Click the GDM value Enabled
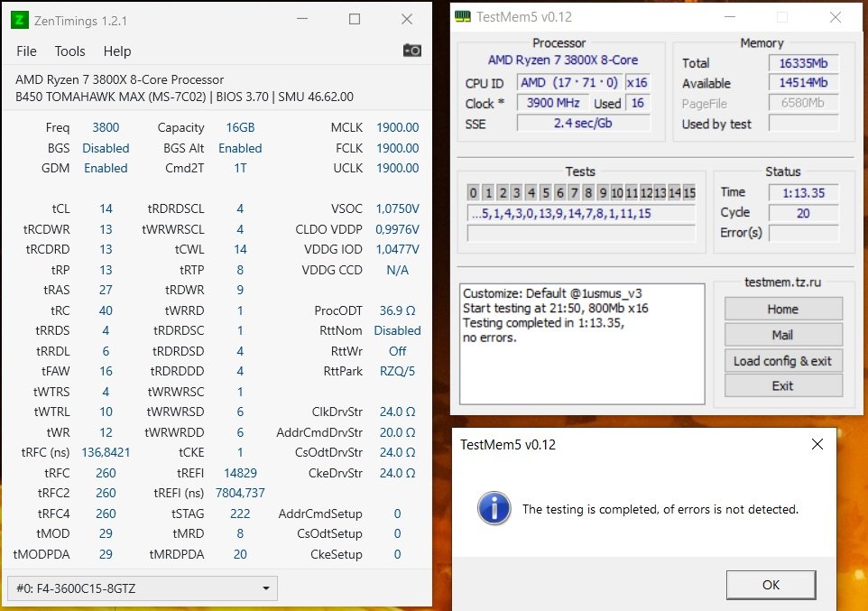 click(x=106, y=169)
